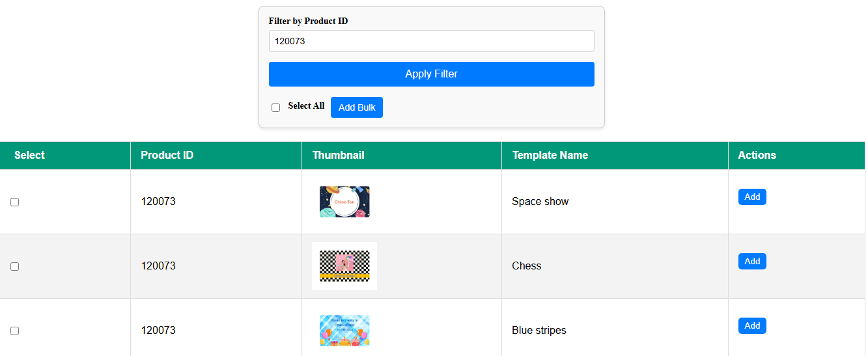Add the Space show template
868x356 pixels.
coord(752,197)
